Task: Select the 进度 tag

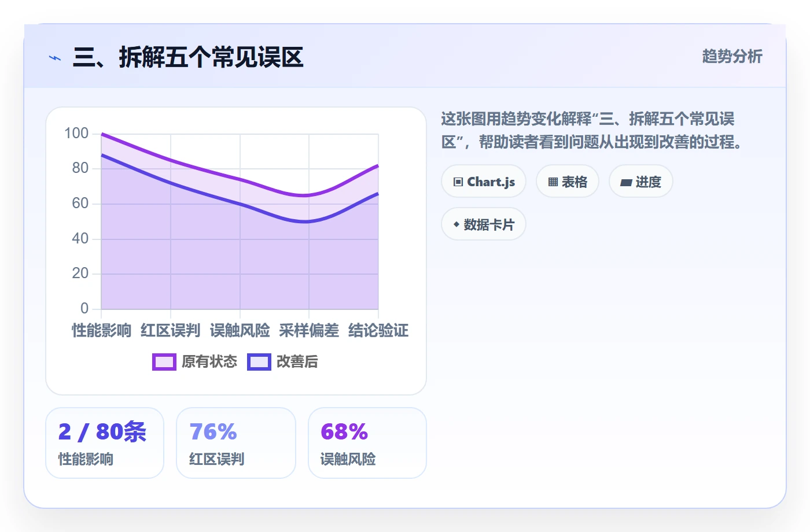Action: [641, 182]
